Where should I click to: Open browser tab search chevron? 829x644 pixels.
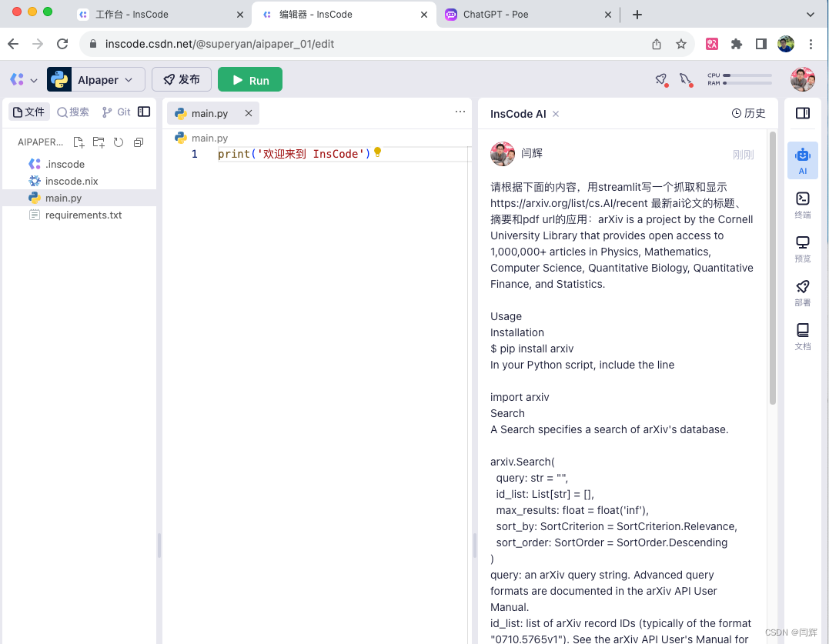click(x=810, y=15)
